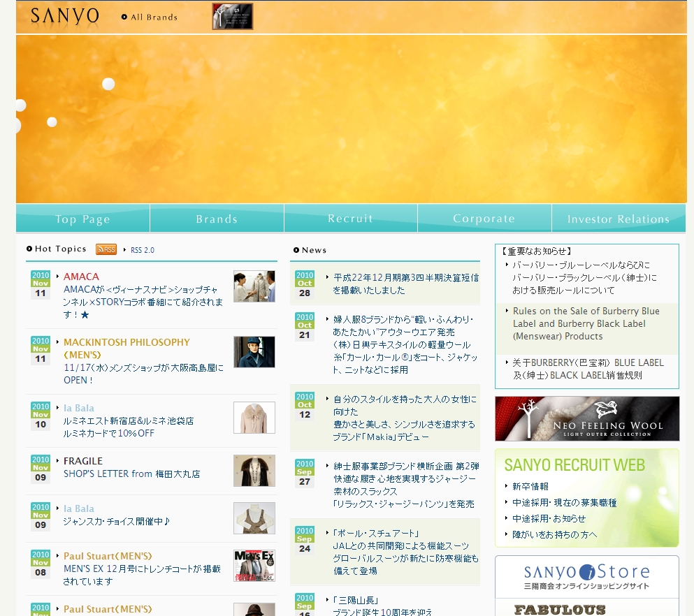Image resolution: width=694 pixels, height=616 pixels.
Task: Open SHOP'S LETTER from 梅田大丸店 text
Action: point(131,474)
